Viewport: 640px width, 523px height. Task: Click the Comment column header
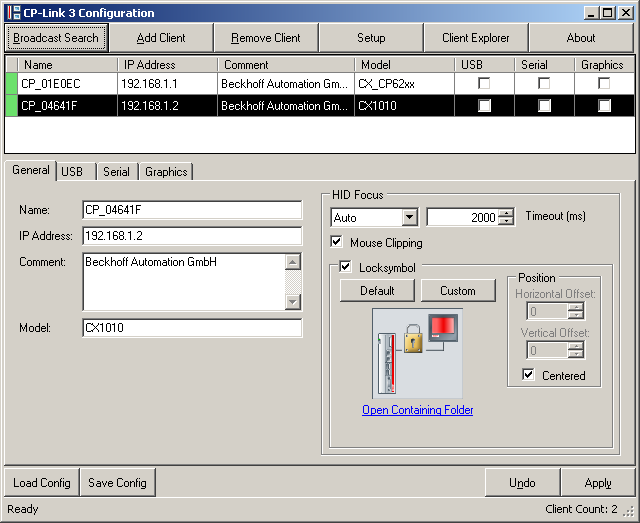tap(286, 65)
